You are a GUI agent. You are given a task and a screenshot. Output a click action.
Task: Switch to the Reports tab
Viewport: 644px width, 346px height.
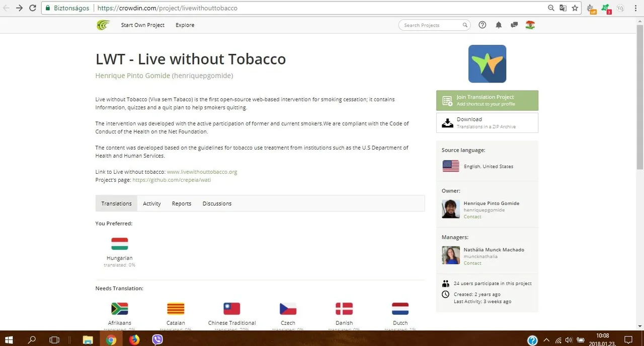[182, 203]
